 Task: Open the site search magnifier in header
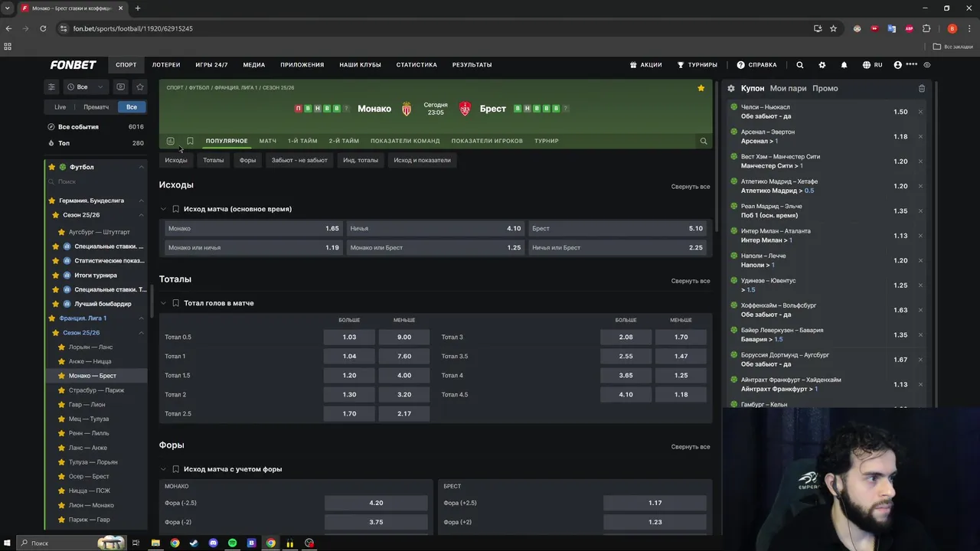click(799, 65)
